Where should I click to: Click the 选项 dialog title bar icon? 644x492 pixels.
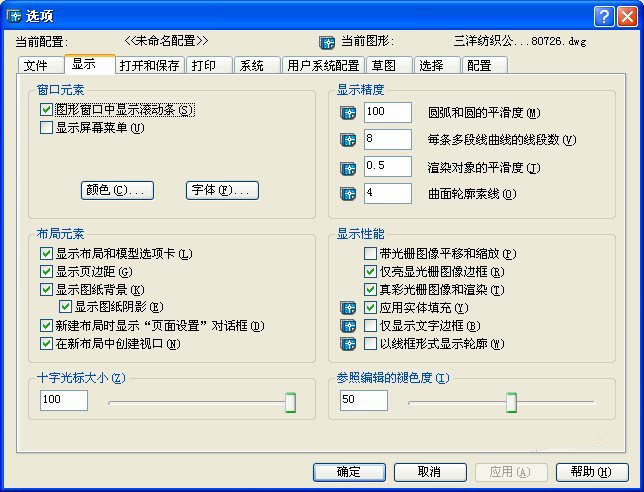tap(14, 16)
